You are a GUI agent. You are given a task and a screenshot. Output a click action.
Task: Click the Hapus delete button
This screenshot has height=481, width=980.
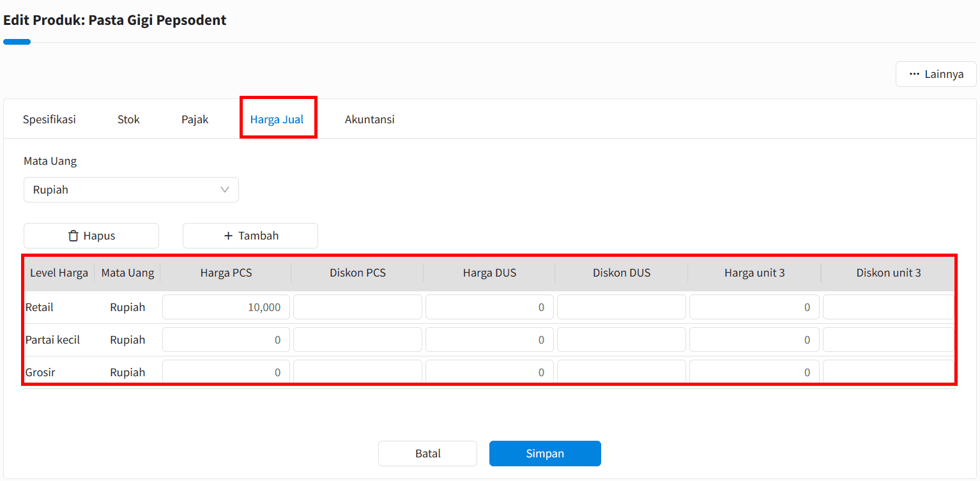91,236
